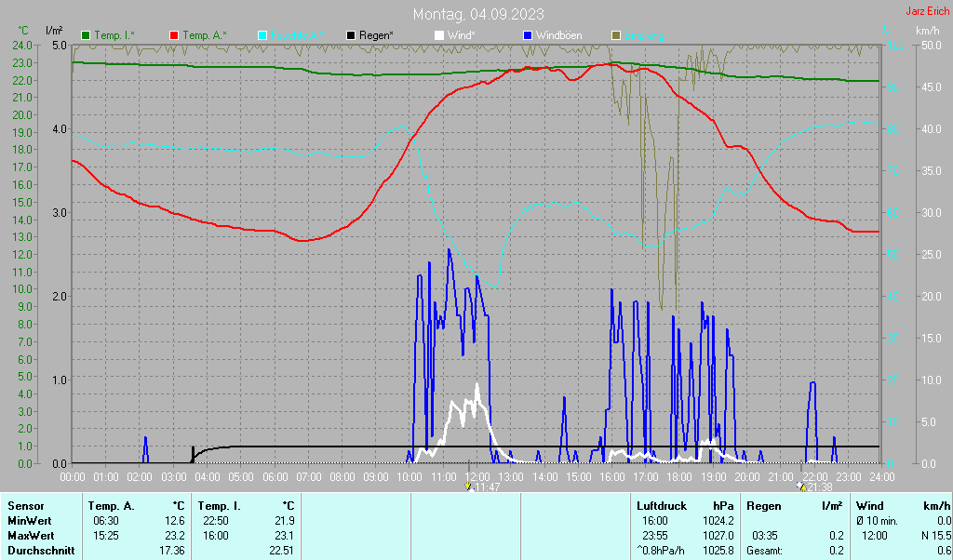Click the pressure value 1024.2
This screenshot has width=953, height=560.
coord(718,521)
